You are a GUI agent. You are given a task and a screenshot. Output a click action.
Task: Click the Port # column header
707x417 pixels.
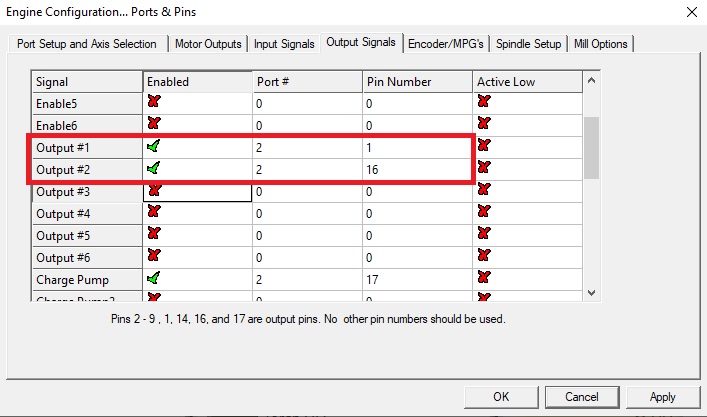307,82
